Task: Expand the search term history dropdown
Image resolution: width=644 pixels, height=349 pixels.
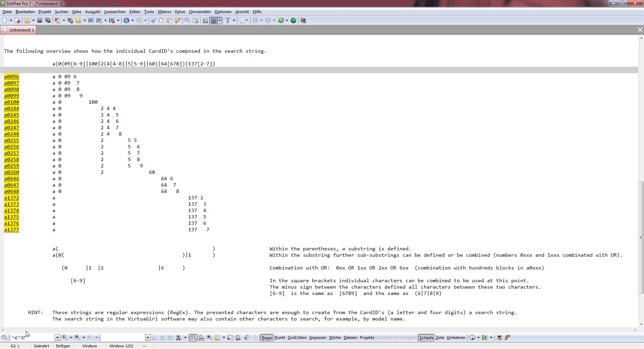Action: pyautogui.click(x=57, y=338)
